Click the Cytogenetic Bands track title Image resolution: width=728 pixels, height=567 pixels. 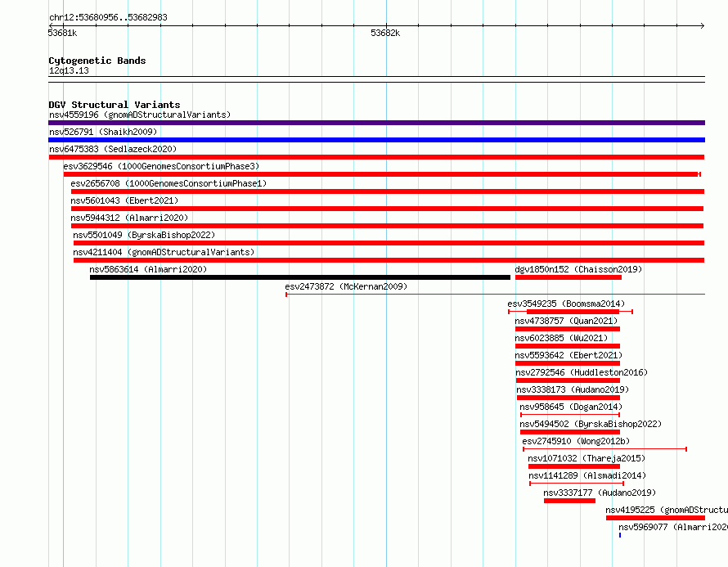click(97, 61)
